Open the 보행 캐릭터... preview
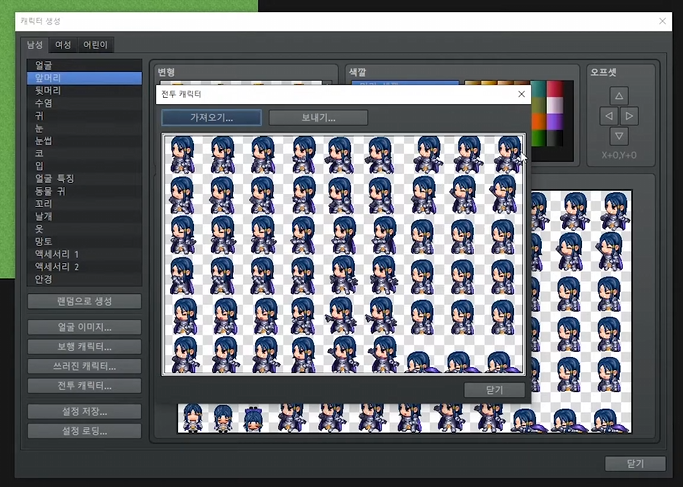This screenshot has height=487, width=683. [85, 347]
